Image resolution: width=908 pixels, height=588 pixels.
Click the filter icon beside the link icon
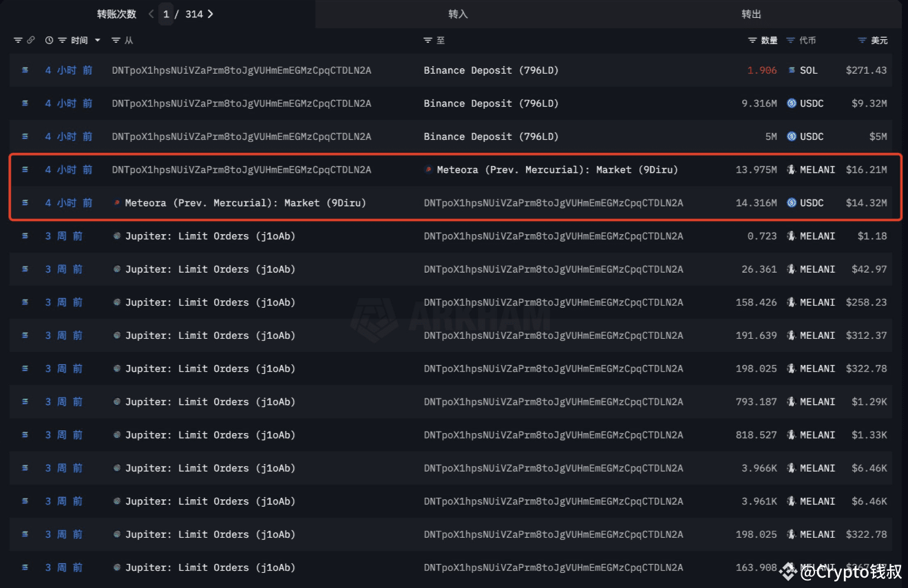pos(18,41)
